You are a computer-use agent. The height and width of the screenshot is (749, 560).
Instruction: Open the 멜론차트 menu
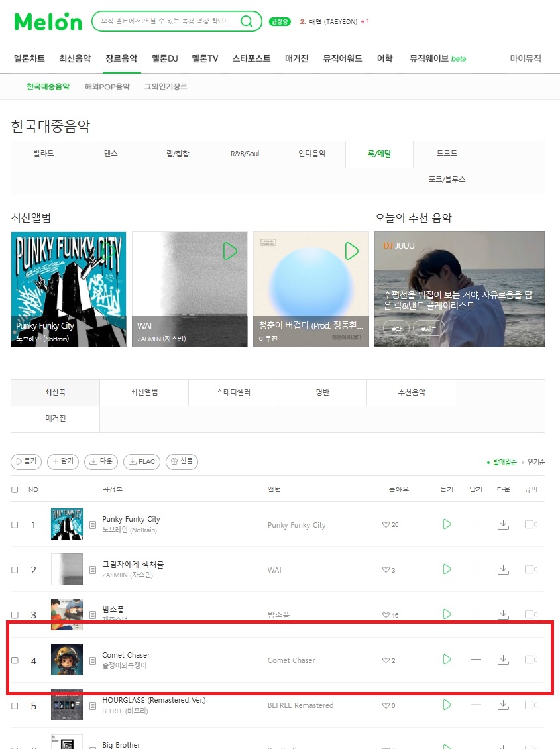(x=29, y=58)
